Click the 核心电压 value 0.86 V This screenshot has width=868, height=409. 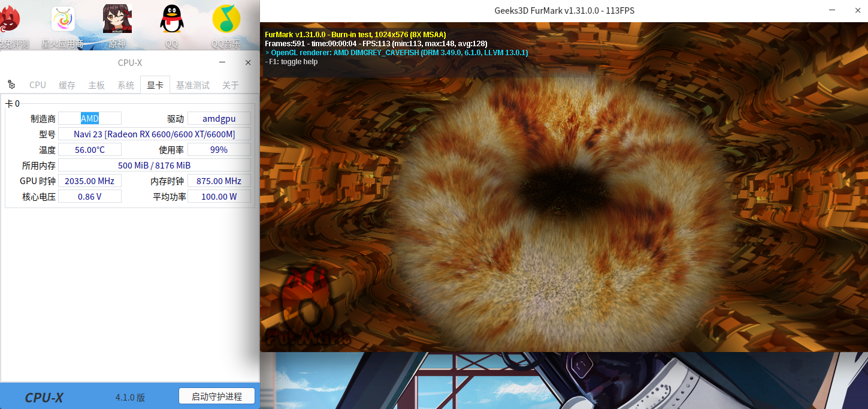pos(90,196)
